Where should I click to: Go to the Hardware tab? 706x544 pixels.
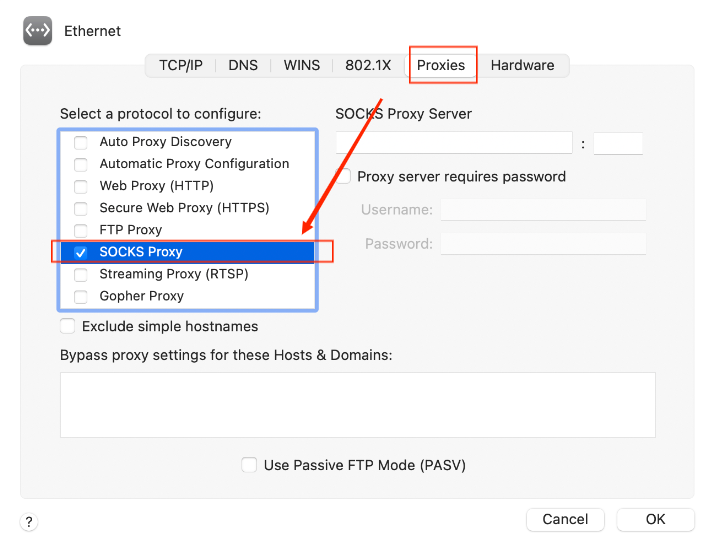pyautogui.click(x=522, y=65)
